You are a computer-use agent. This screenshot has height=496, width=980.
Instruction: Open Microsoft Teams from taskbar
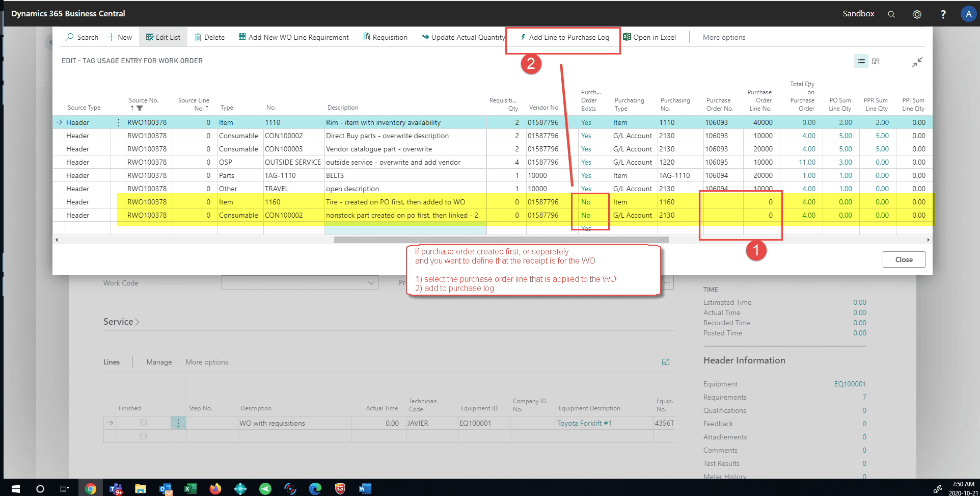(116, 489)
